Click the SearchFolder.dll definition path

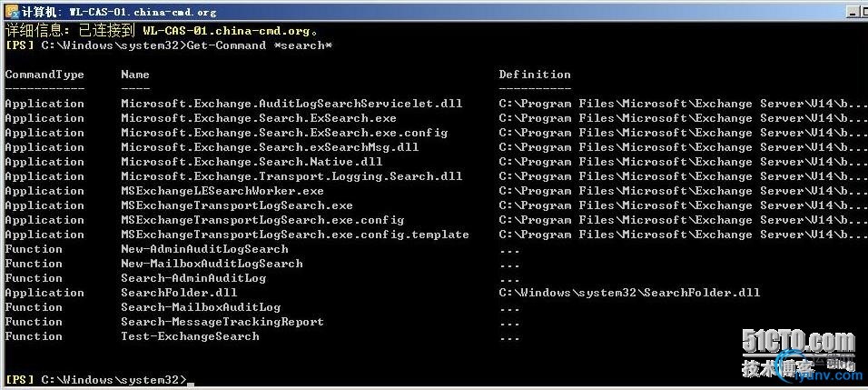click(629, 293)
